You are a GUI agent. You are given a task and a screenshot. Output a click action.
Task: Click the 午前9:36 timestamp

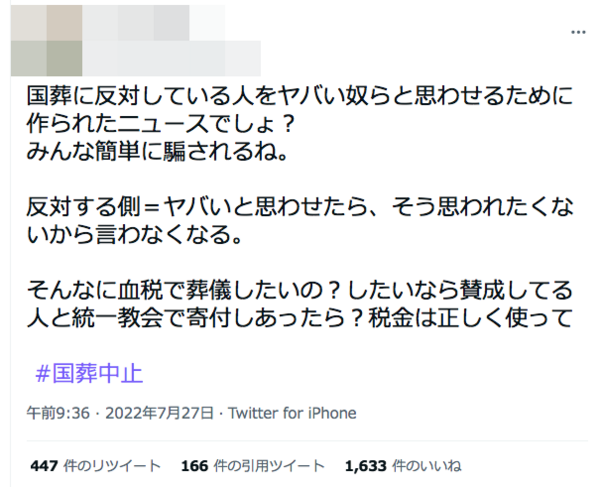(58, 413)
